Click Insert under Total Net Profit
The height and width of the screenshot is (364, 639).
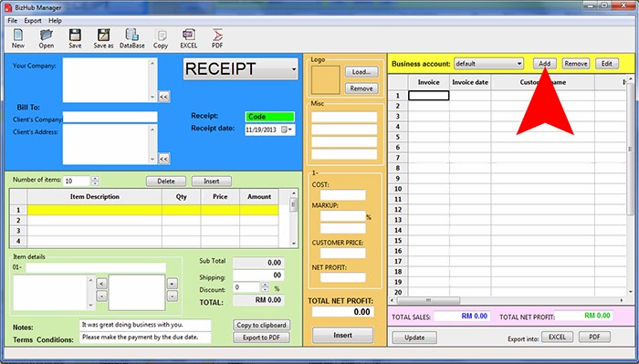click(x=342, y=335)
